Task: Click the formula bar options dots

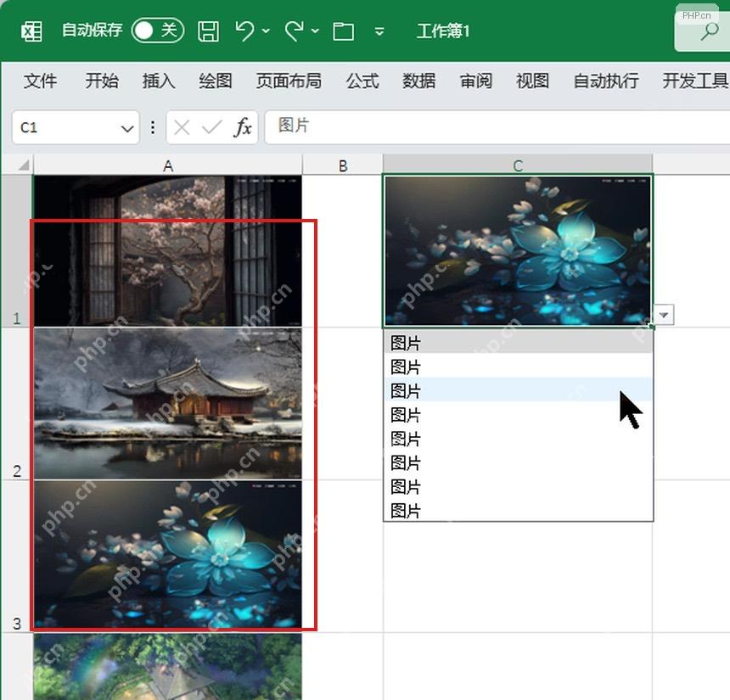Action: coord(153,127)
